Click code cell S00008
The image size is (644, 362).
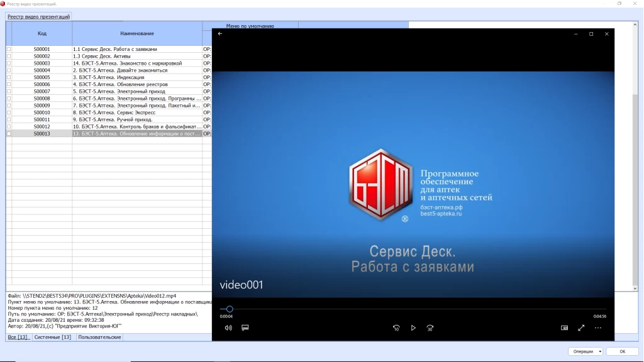pyautogui.click(x=42, y=99)
